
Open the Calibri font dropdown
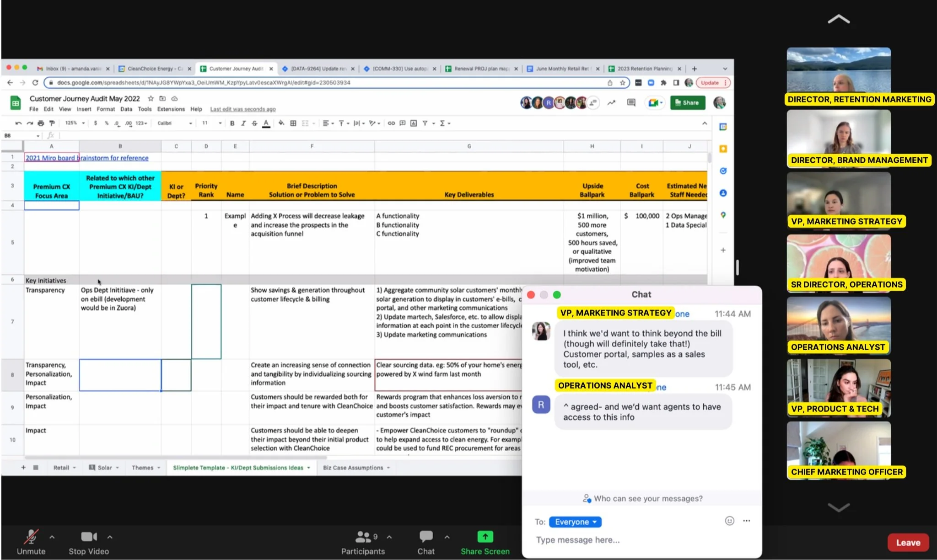pyautogui.click(x=174, y=123)
